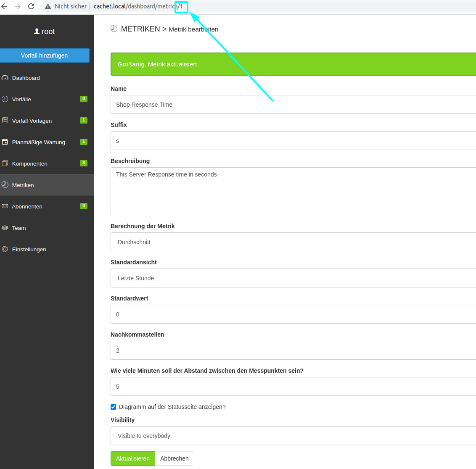The height and width of the screenshot is (469, 476).
Task: Focus the Beschreibung text area
Action: 293,191
